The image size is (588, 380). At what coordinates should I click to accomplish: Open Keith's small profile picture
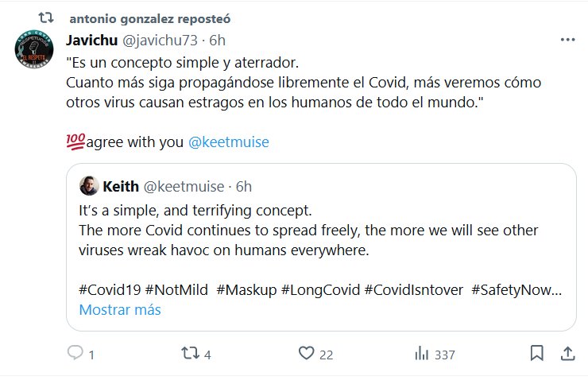click(89, 186)
